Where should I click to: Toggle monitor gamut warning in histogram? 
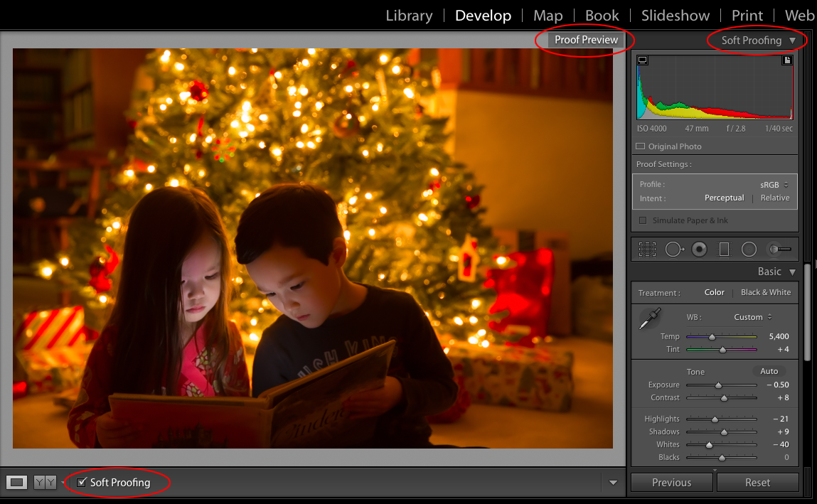point(642,60)
